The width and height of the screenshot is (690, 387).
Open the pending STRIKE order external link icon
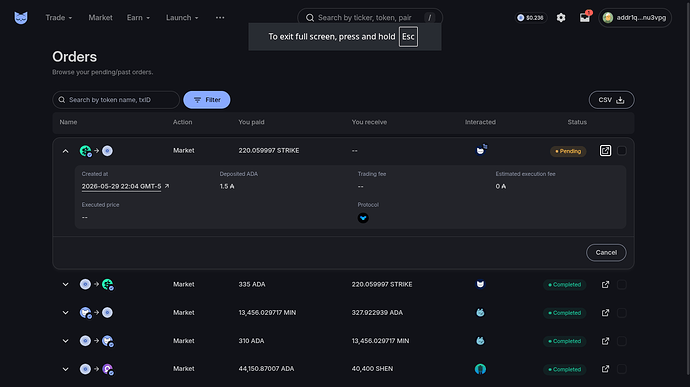(x=606, y=151)
